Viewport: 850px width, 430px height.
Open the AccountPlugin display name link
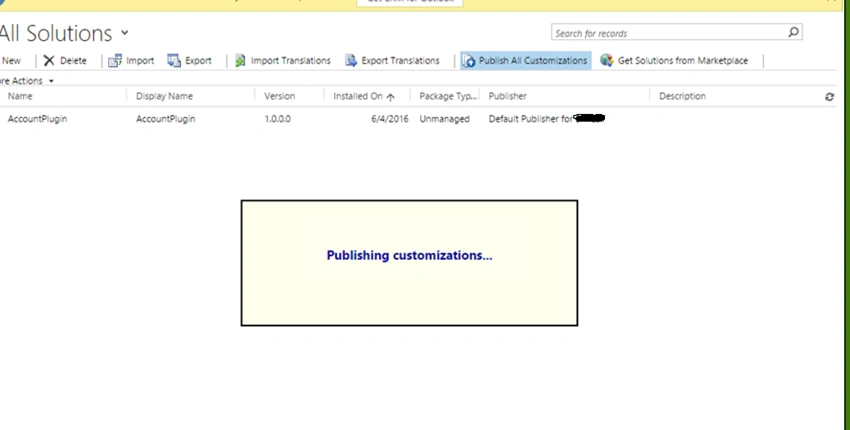click(165, 119)
